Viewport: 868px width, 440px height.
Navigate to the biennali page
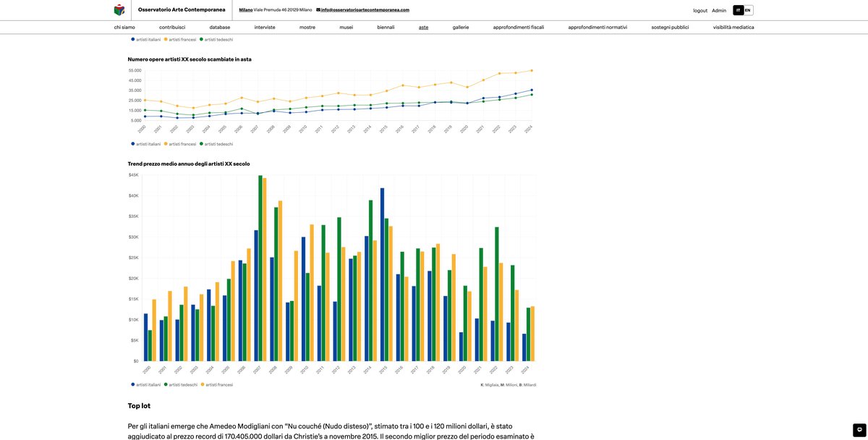(x=386, y=27)
